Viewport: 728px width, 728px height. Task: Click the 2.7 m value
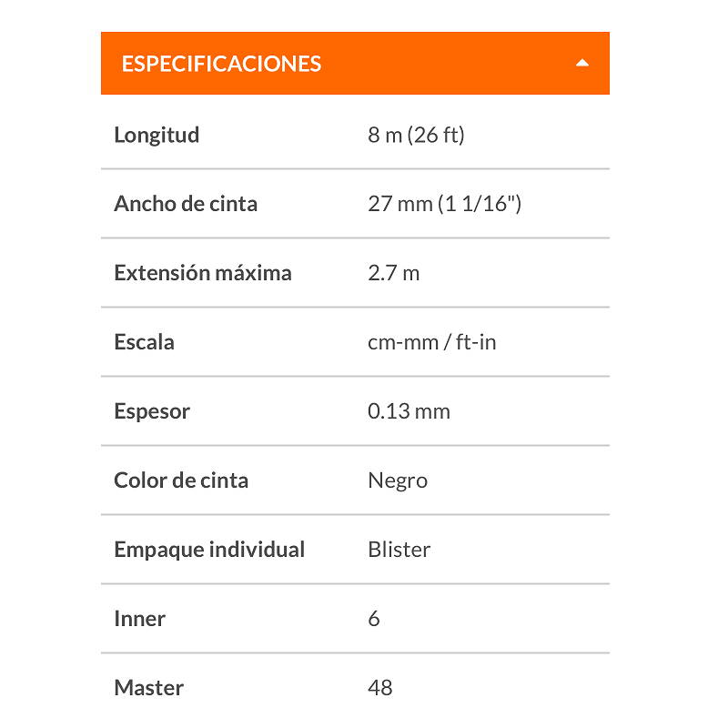pyautogui.click(x=393, y=273)
